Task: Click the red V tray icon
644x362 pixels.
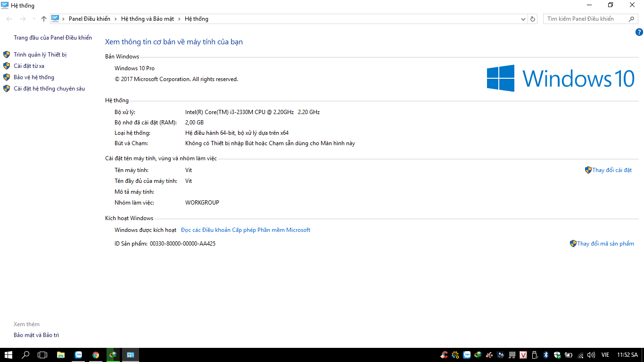Action: (x=523, y=355)
